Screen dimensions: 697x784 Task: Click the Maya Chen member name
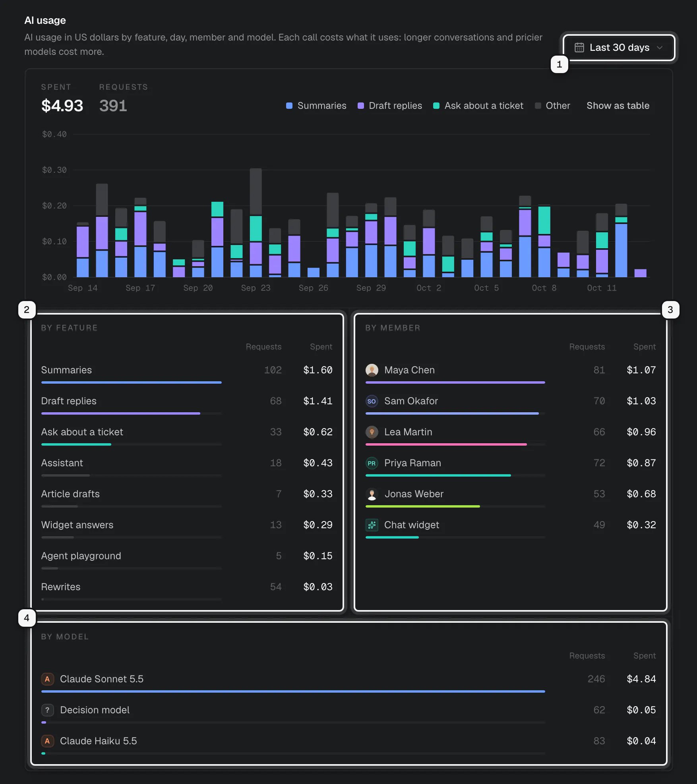pos(409,370)
